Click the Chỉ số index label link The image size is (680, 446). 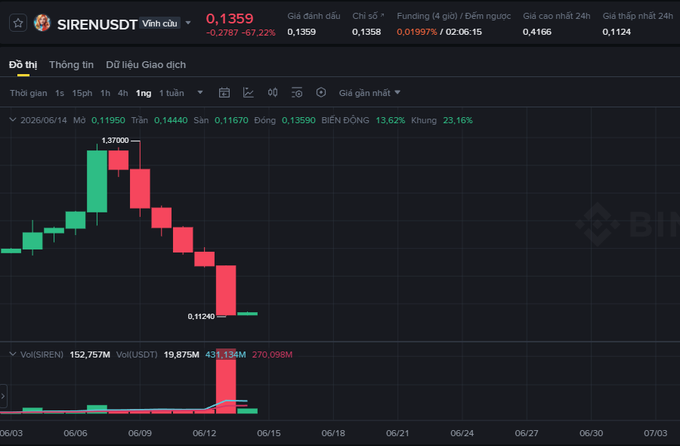click(x=368, y=16)
